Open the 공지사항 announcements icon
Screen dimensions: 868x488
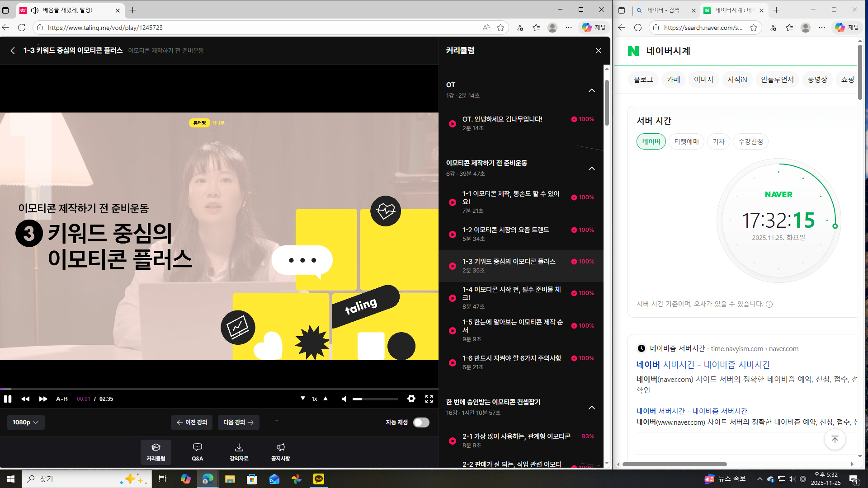pyautogui.click(x=280, y=451)
